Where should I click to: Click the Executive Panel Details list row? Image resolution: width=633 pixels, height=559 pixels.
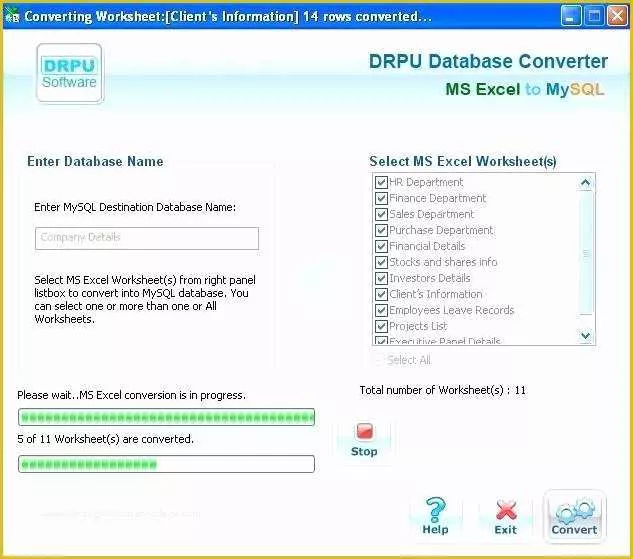(444, 341)
